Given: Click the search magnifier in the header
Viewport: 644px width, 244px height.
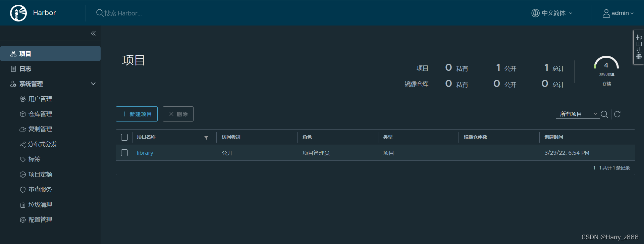Looking at the screenshot, I should [100, 13].
